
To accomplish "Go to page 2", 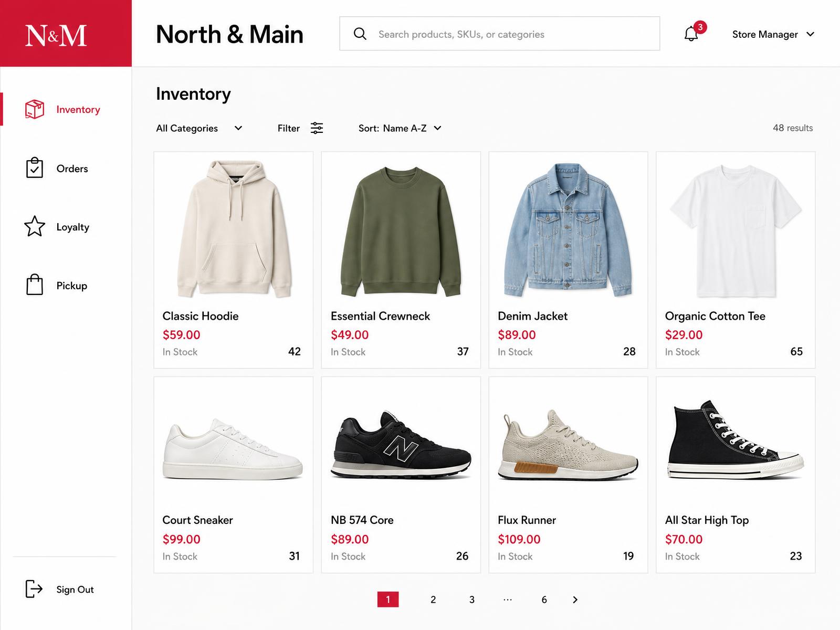I will point(433,600).
